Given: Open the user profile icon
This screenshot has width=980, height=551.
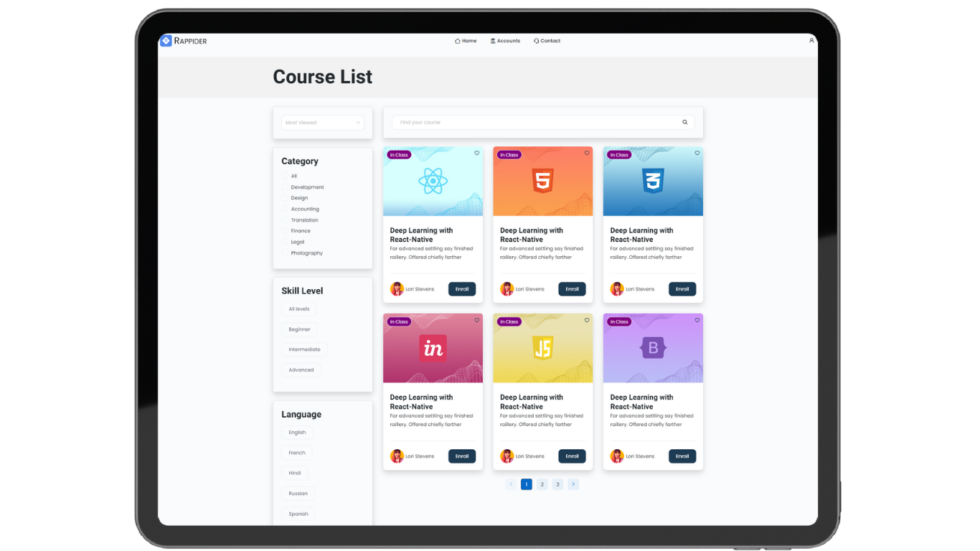Looking at the screenshot, I should [x=811, y=41].
